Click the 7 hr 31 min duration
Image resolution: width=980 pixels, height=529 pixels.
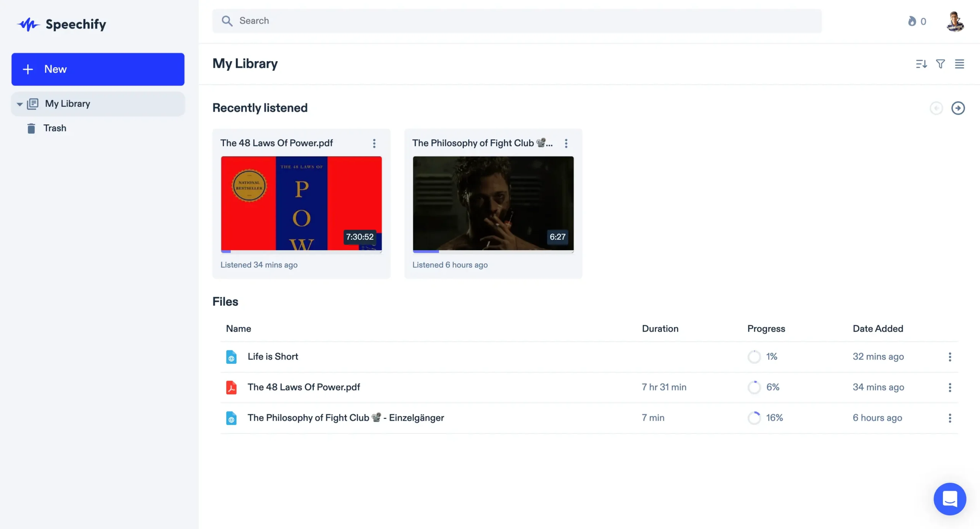pos(664,387)
